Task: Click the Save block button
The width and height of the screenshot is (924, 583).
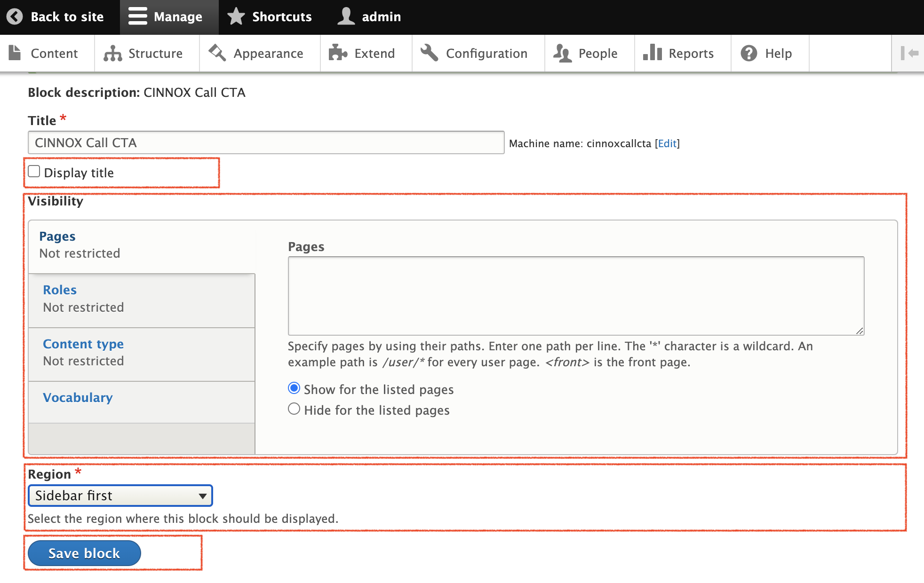Action: 84,553
